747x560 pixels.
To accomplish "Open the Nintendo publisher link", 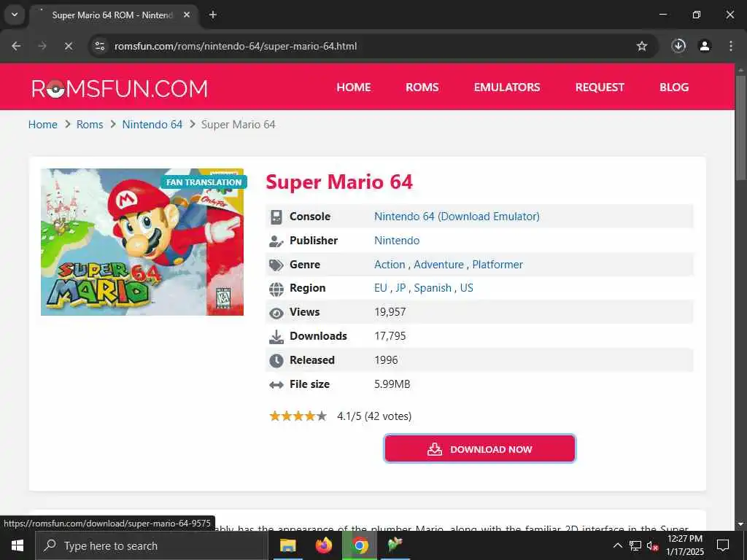I will coord(397,241).
